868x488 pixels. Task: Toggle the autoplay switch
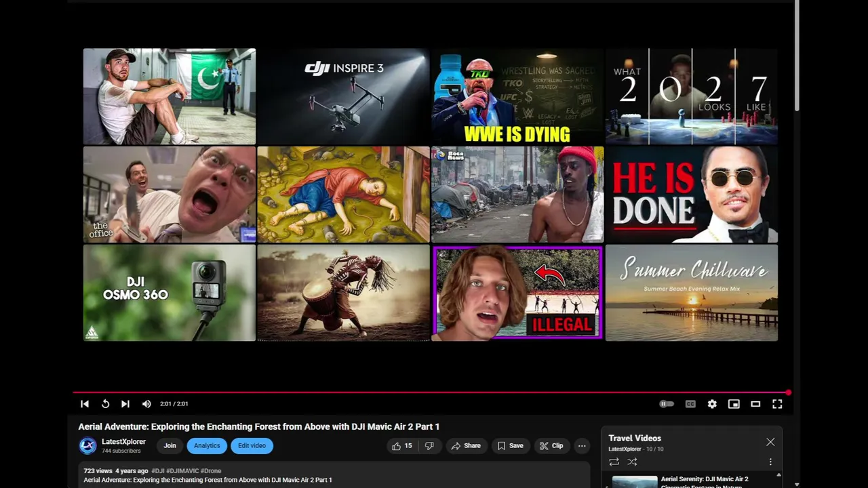click(x=667, y=404)
